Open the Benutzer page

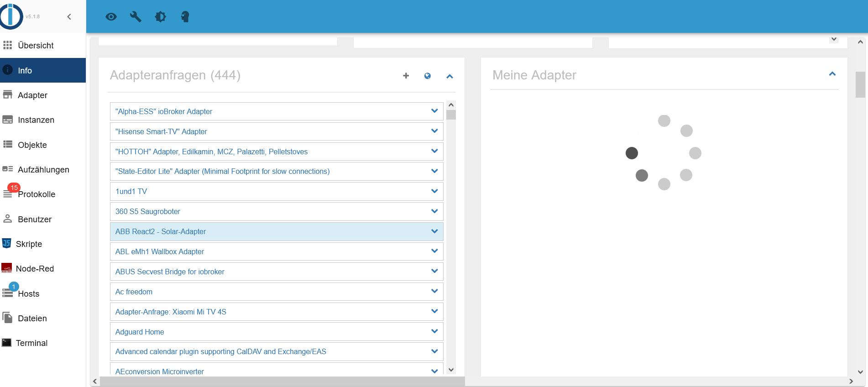tap(43, 219)
